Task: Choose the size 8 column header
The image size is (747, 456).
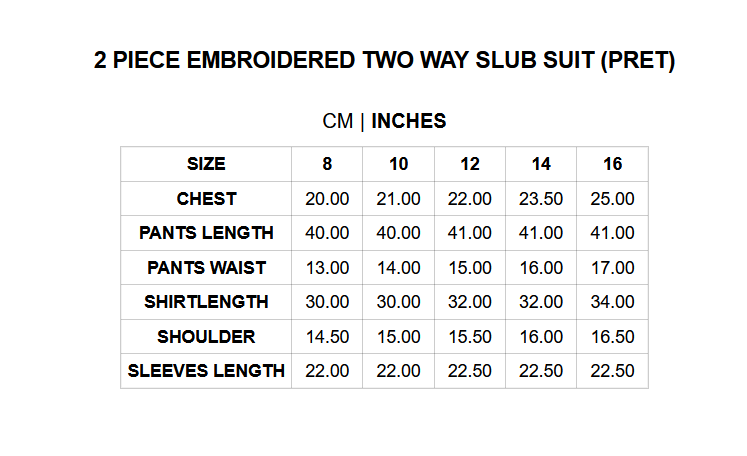Action: point(327,164)
